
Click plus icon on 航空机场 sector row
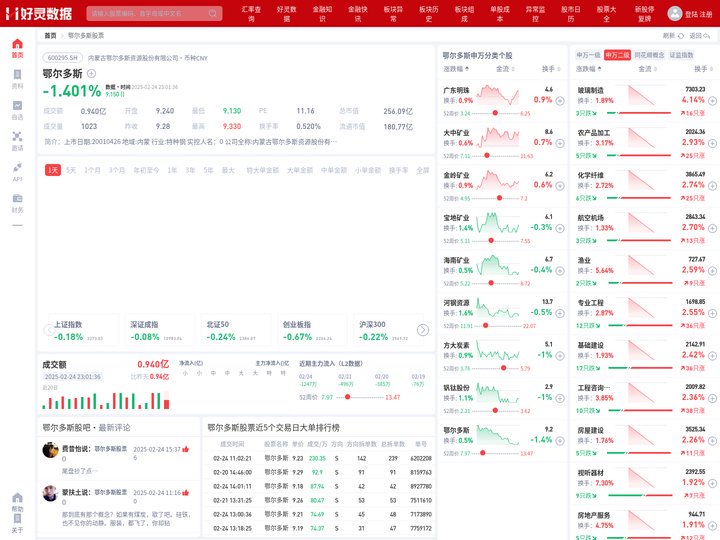[712, 228]
